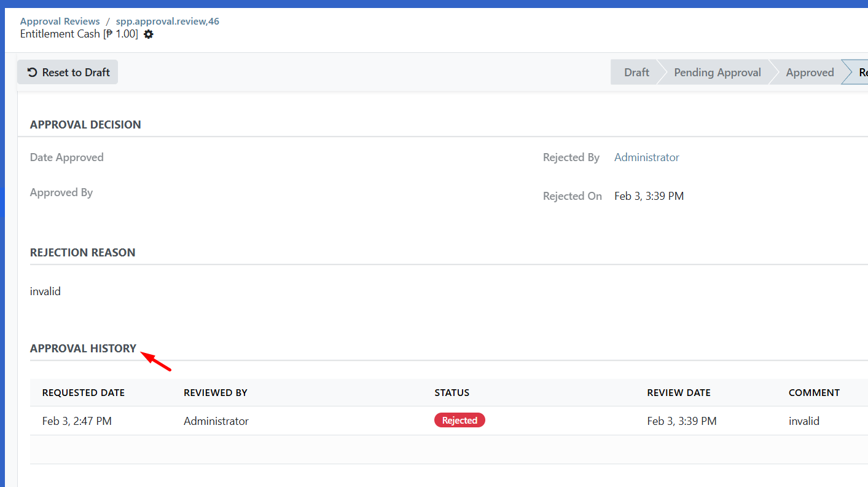Open the Administrator link under Rejected By
The height and width of the screenshot is (487, 868).
646,157
